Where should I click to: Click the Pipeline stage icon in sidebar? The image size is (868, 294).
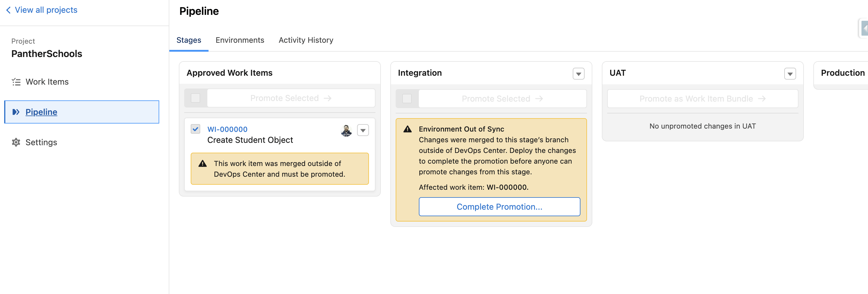click(16, 112)
